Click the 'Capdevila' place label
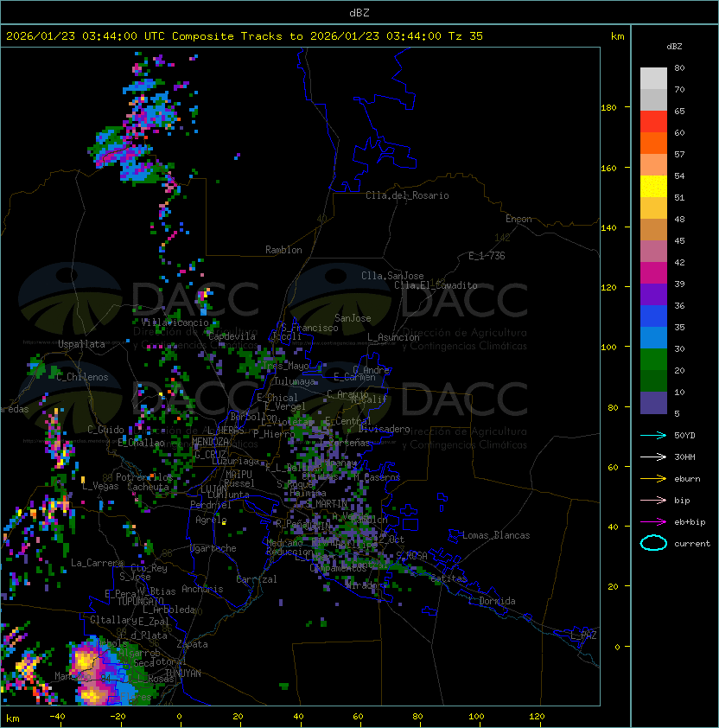 point(232,336)
